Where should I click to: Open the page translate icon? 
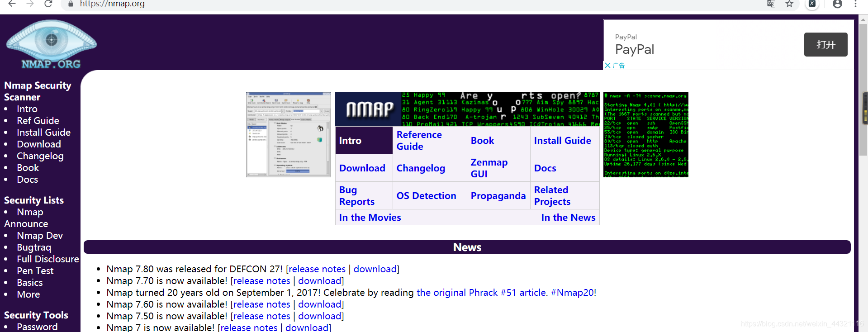click(771, 4)
